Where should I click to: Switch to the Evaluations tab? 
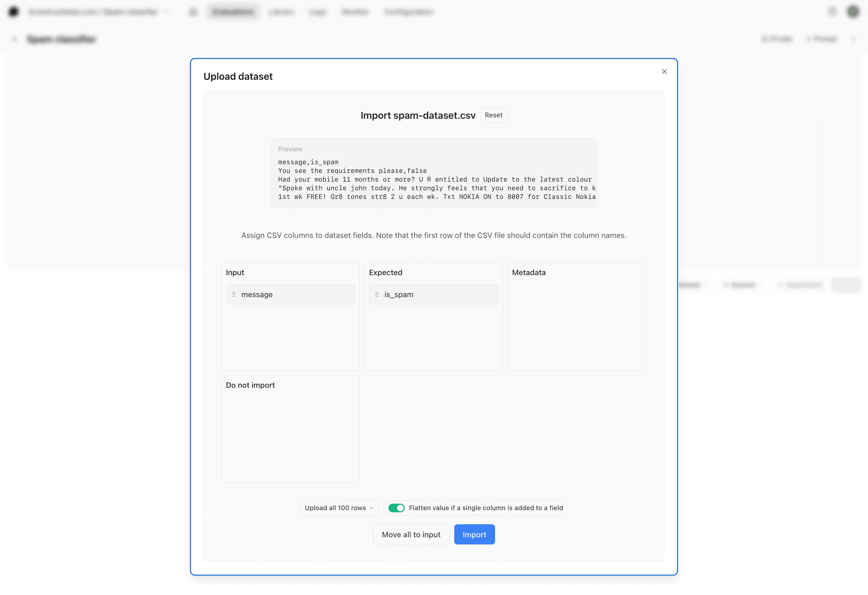pos(233,12)
